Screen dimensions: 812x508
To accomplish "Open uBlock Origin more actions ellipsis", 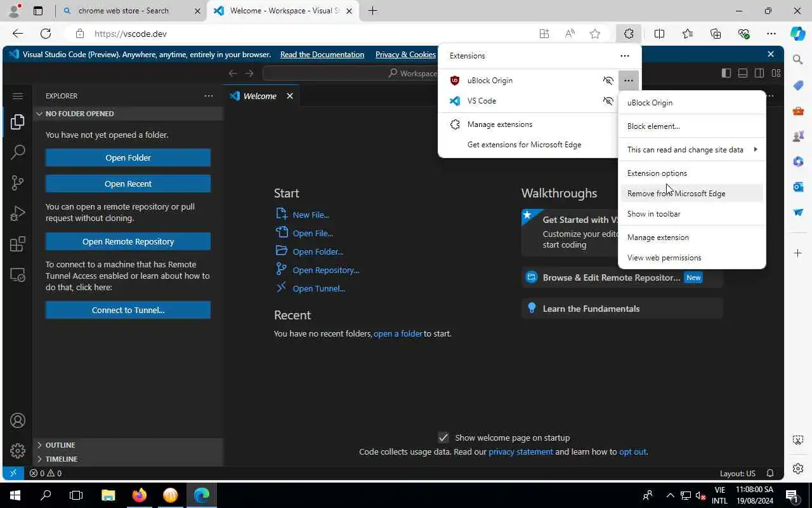I will click(x=628, y=81).
